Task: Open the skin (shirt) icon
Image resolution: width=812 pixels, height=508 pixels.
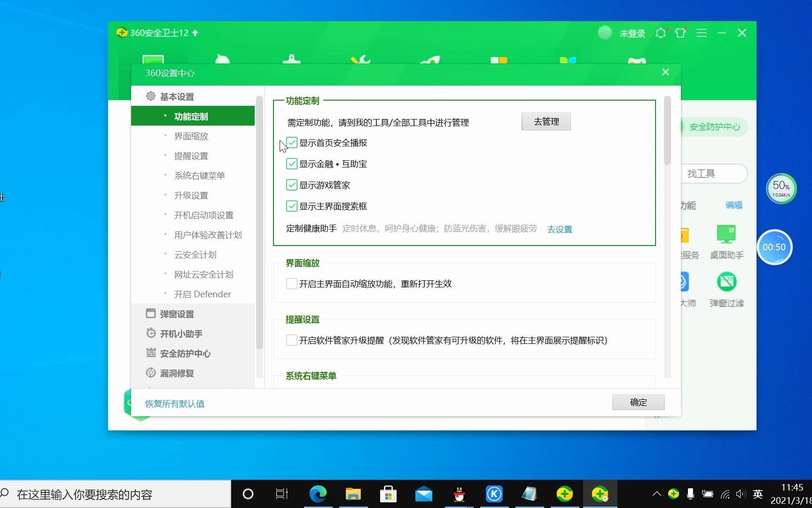Action: [x=680, y=33]
